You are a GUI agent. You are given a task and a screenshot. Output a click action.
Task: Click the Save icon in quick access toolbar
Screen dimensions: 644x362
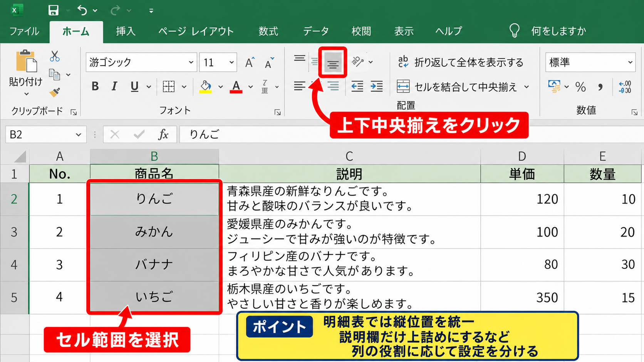point(53,10)
